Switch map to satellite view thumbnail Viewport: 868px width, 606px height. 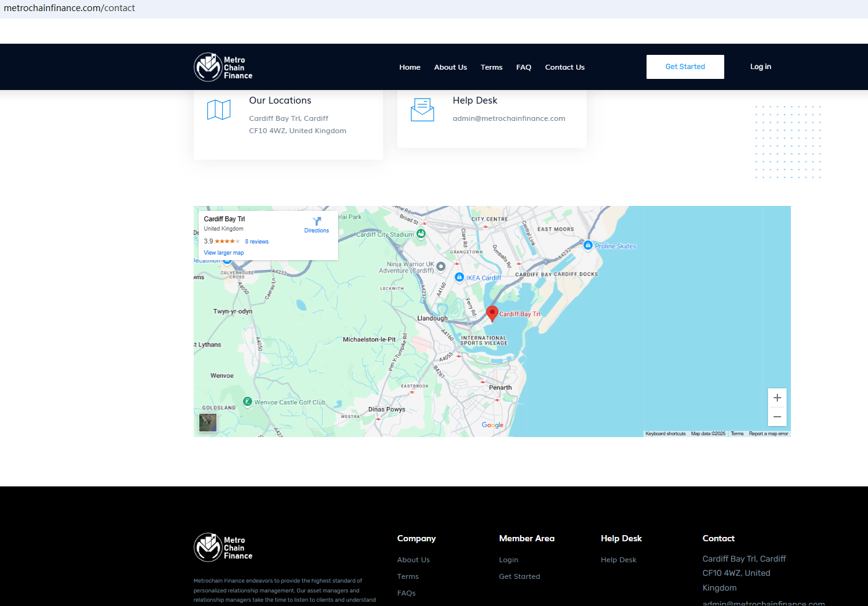point(208,423)
